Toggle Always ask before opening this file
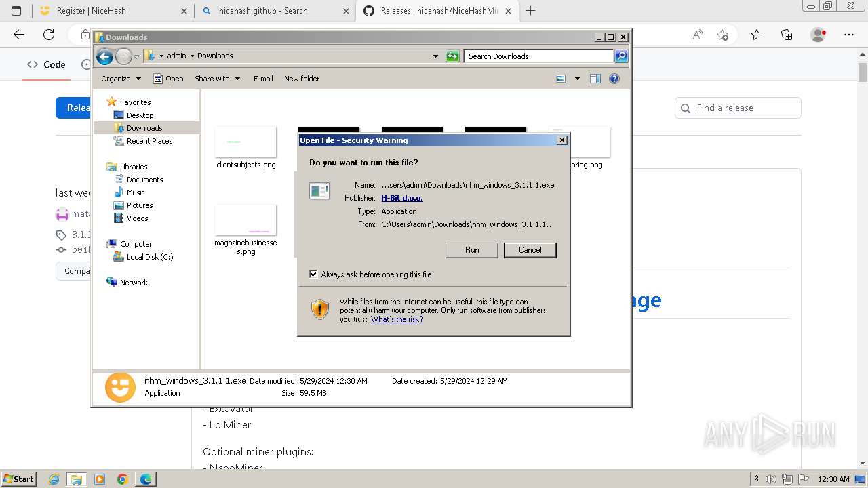868x488 pixels. click(313, 274)
